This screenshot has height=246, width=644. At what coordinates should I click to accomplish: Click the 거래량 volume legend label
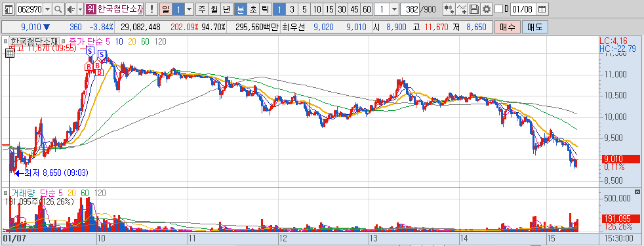click(24, 192)
